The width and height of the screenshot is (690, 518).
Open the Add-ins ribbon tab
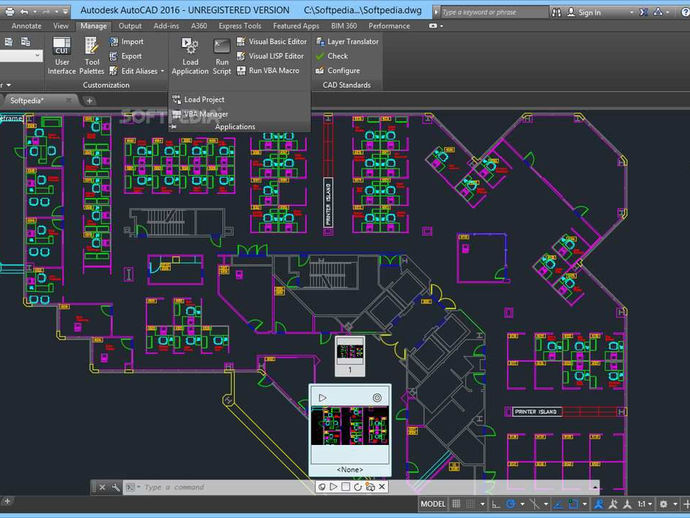tap(166, 26)
